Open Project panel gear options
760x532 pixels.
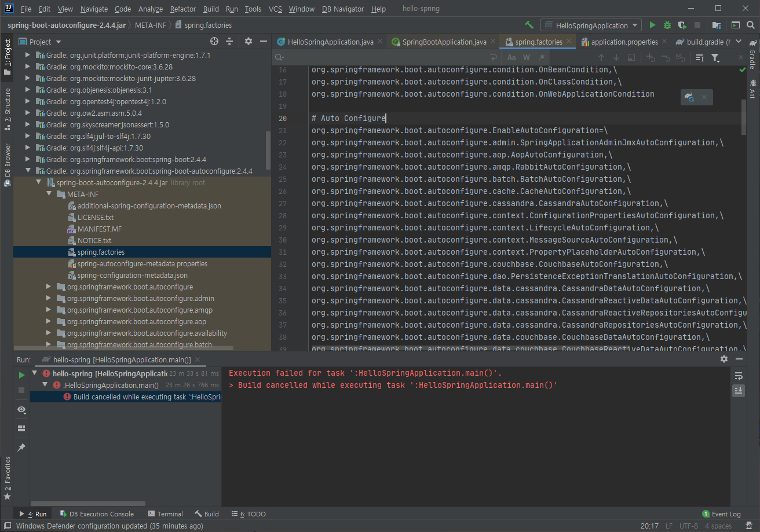(249, 41)
